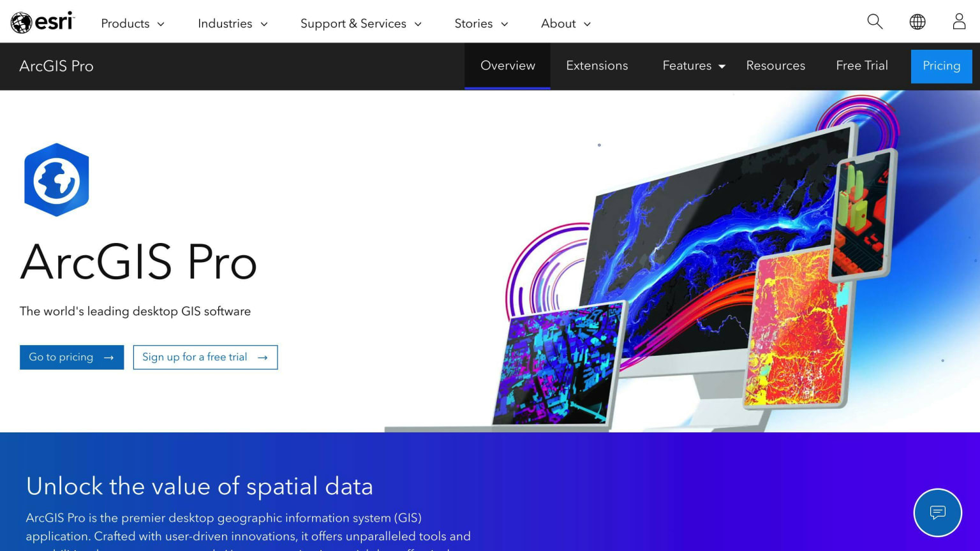980x551 pixels.
Task: Click the 'ArcGIS Pro' main heading
Action: click(x=138, y=262)
